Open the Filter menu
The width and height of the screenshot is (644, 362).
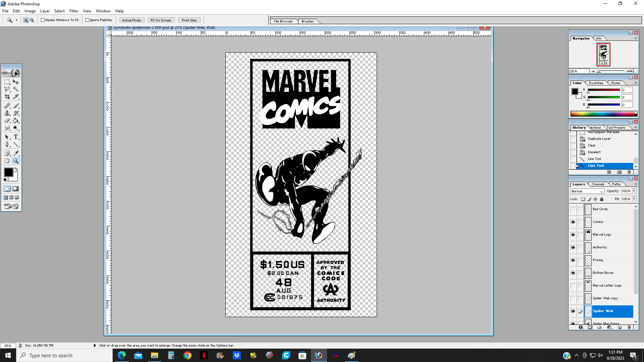[x=73, y=11]
